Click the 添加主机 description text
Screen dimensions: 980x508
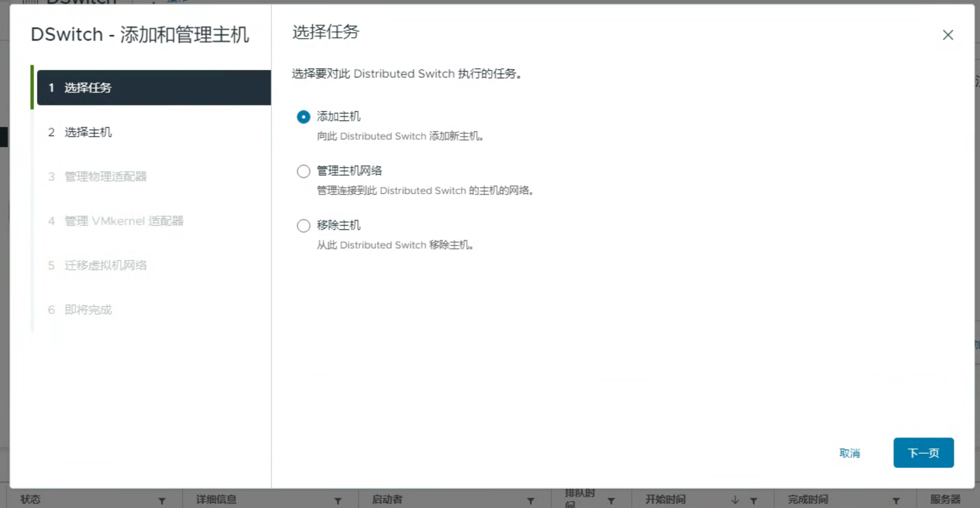(400, 136)
